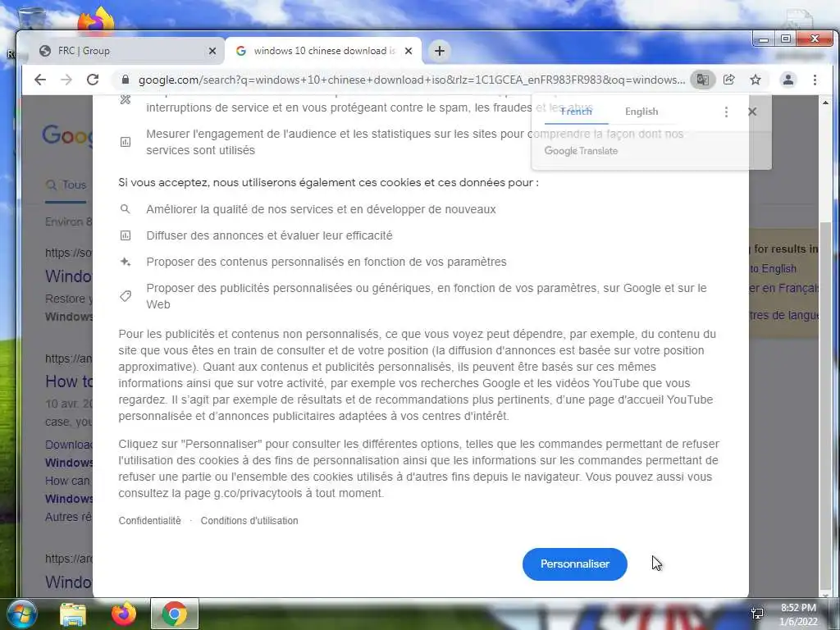Open the Conditions d'utilisation link
Image resolution: width=840 pixels, height=630 pixels.
[x=249, y=521]
